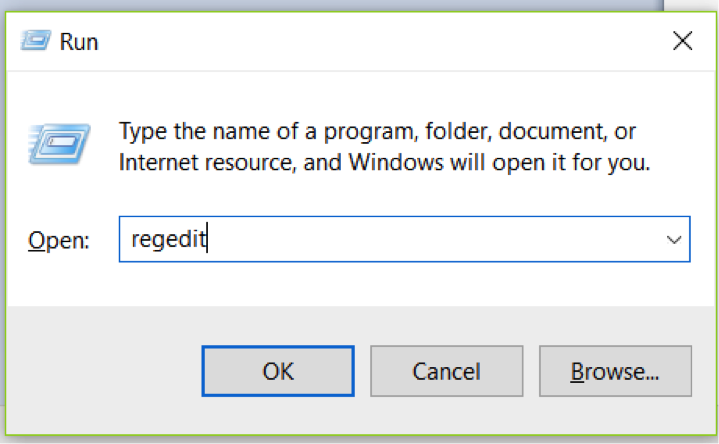Click the large Run program icon
719x444 pixels.
[59, 146]
